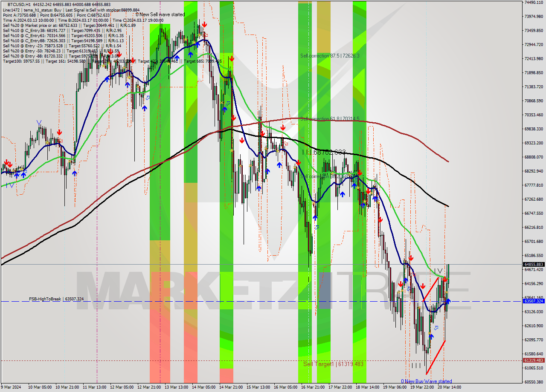Click the 66747.550 price axis label
Viewport: 546px width, 392px height.
point(533,213)
